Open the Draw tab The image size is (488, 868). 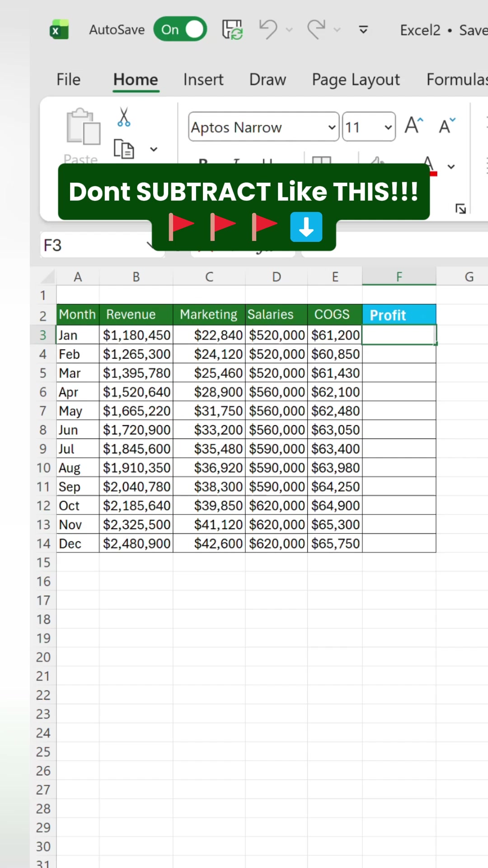(x=267, y=80)
